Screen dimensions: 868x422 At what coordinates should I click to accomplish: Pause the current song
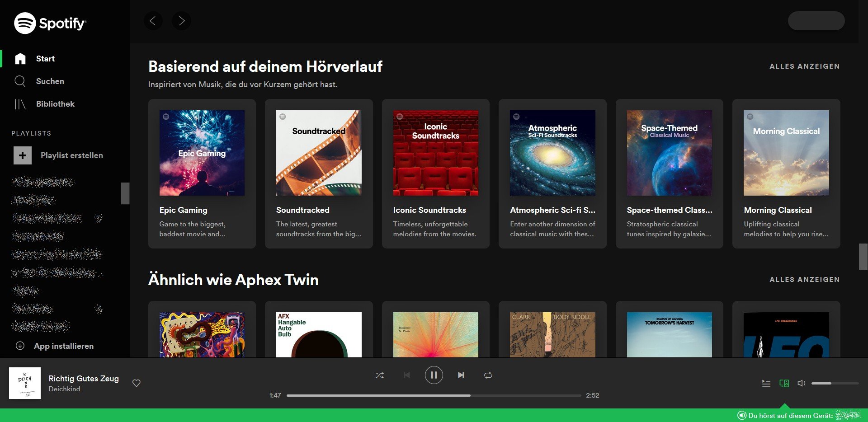(x=434, y=375)
